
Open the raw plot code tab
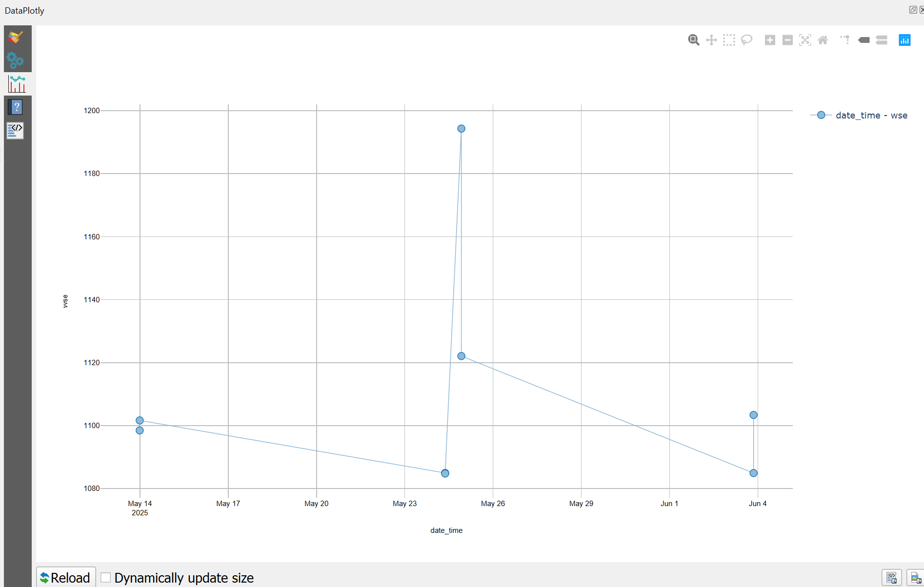click(16, 130)
